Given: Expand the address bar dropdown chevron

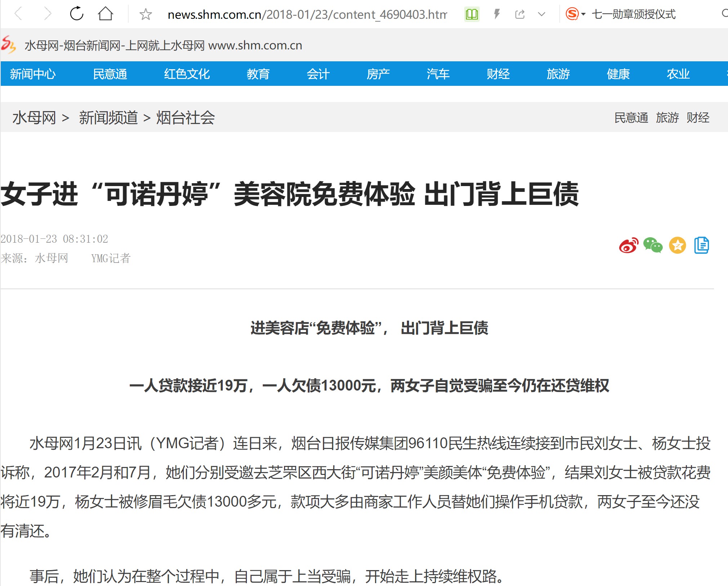Looking at the screenshot, I should pos(541,14).
